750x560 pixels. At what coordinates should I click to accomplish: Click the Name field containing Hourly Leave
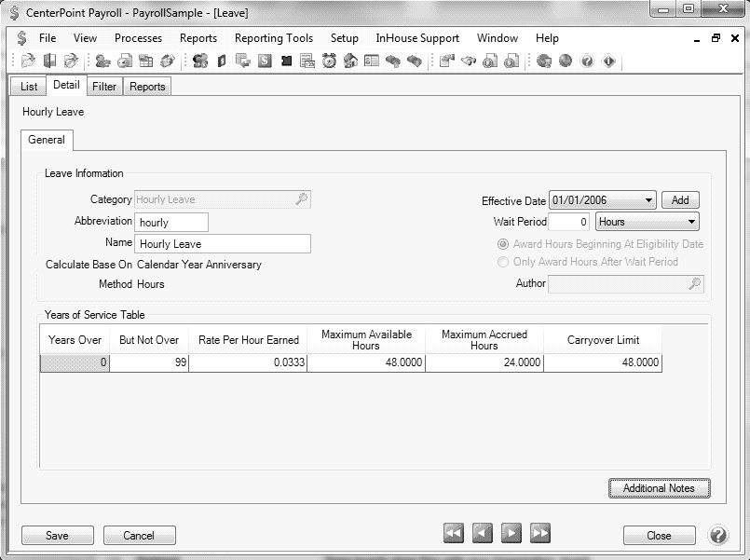(223, 244)
